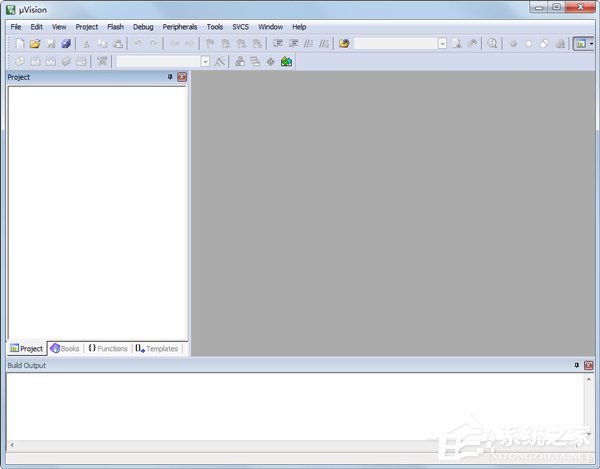The width and height of the screenshot is (600, 469).
Task: Click the Manage Multi-Project Workspace icon
Action: [255, 62]
